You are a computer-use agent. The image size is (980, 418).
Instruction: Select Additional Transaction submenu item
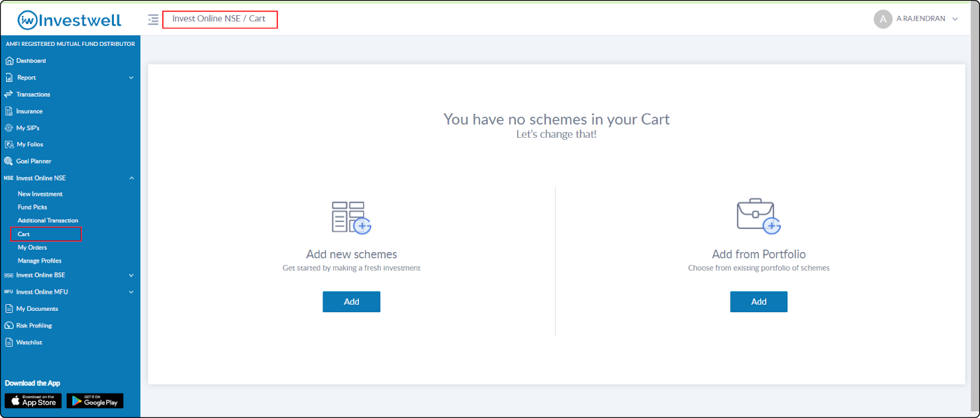click(48, 220)
